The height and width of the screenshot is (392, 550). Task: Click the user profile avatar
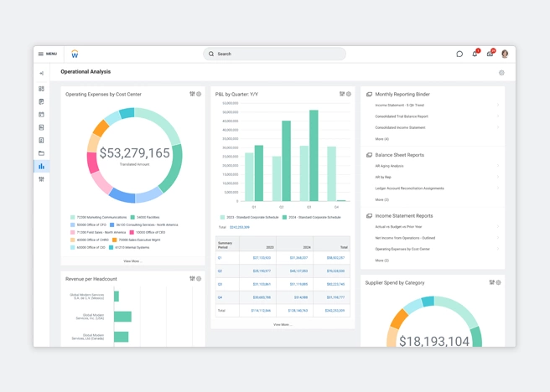pyautogui.click(x=505, y=54)
